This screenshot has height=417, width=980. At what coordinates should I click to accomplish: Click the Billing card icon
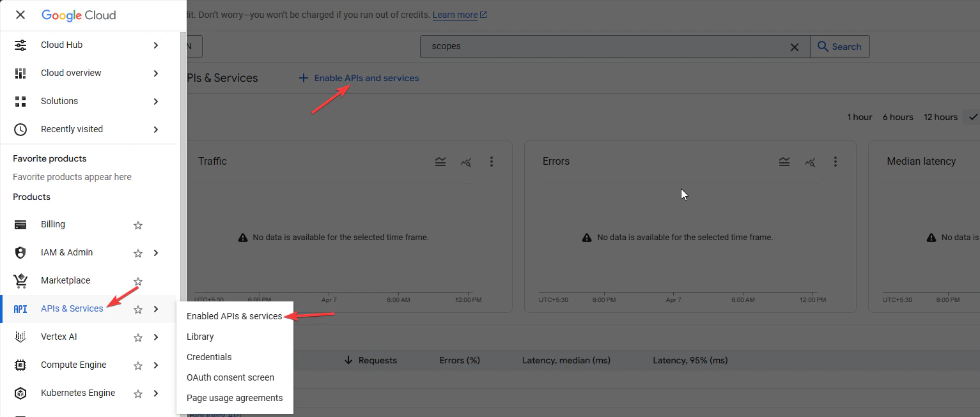coord(20,225)
